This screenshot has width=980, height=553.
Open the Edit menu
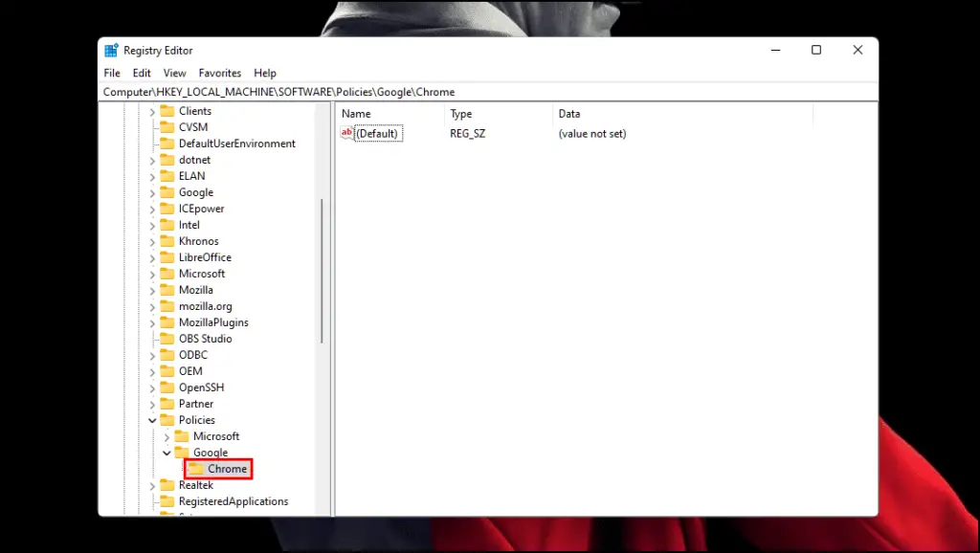(142, 73)
